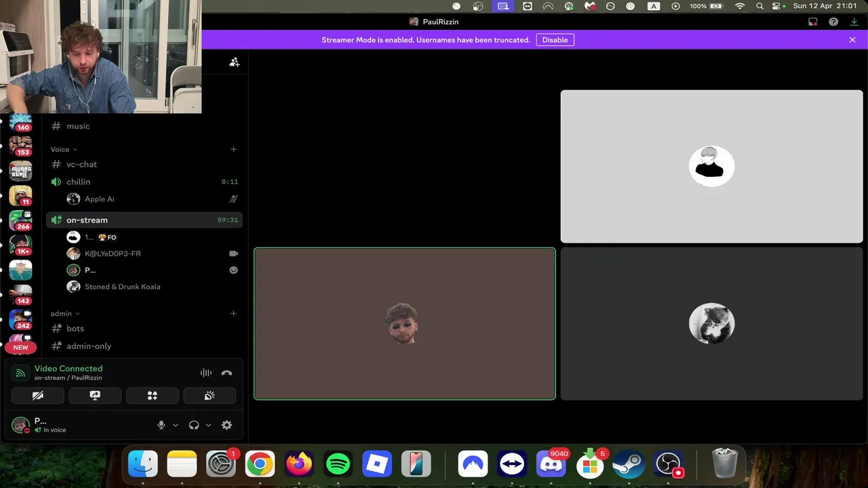Open Spotlight search in the menu bar

(x=759, y=6)
